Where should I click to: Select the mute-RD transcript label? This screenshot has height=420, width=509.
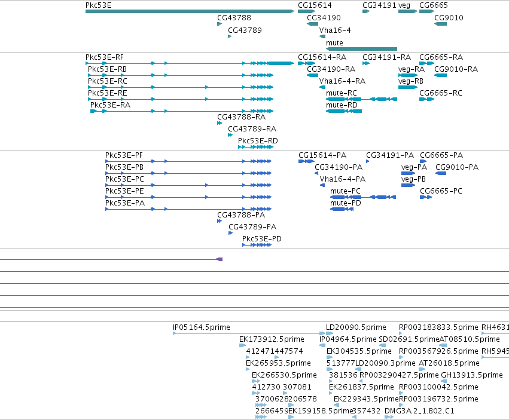coord(342,105)
